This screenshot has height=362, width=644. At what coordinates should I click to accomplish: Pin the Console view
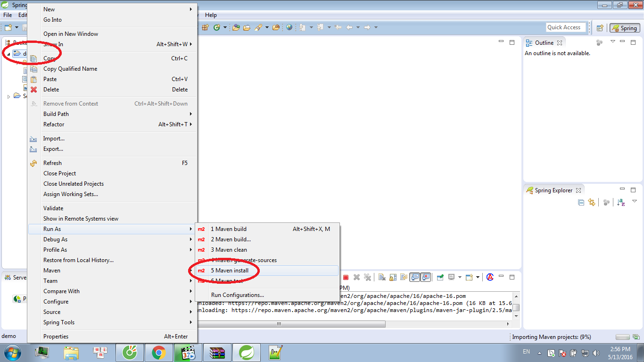point(439,277)
